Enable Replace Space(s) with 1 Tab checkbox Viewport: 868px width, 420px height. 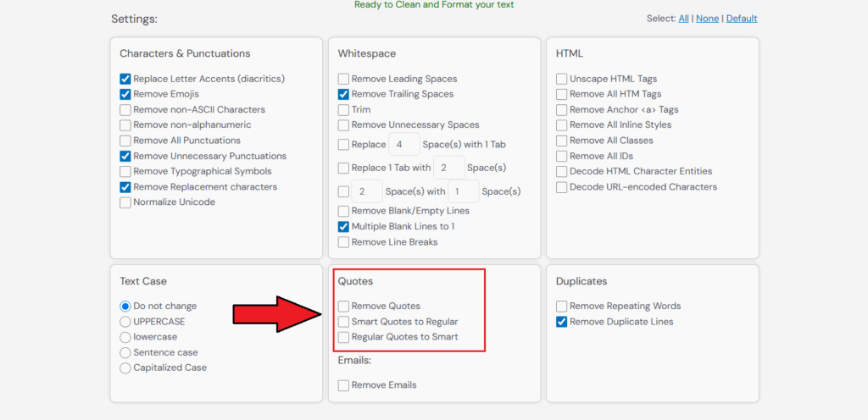[x=343, y=144]
